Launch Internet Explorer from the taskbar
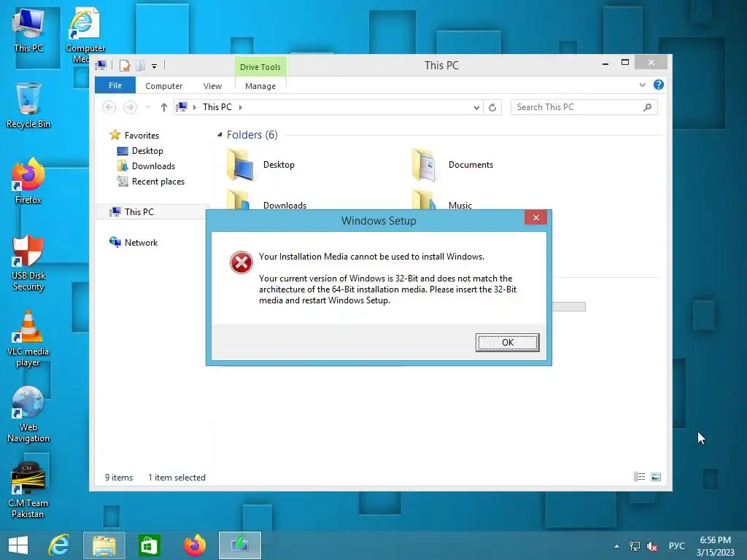 pos(60,545)
